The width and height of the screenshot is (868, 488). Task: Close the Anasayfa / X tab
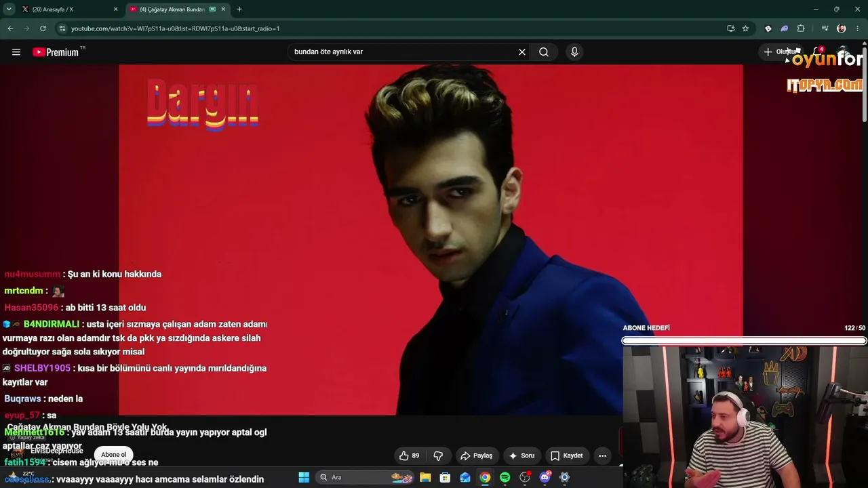115,9
